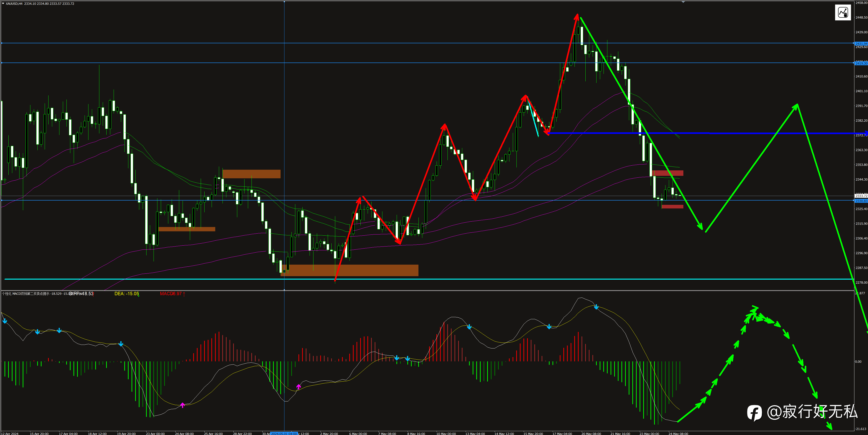The image size is (868, 435).
Task: Expand the XAUUSD,H4 one-click trading triangle
Action: (x=3, y=4)
